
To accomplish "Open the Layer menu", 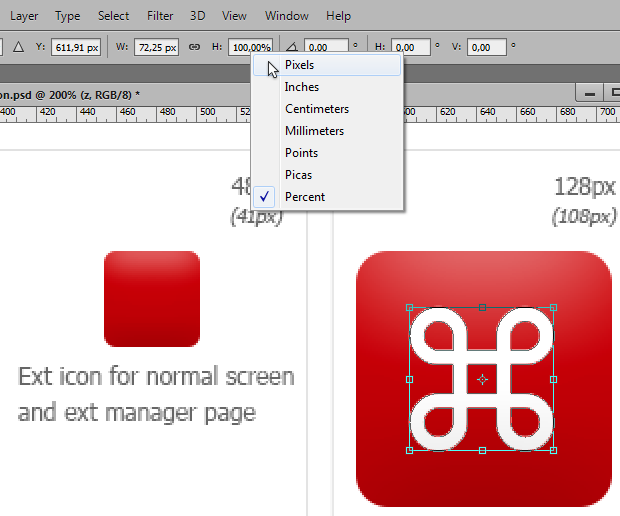I will point(24,16).
